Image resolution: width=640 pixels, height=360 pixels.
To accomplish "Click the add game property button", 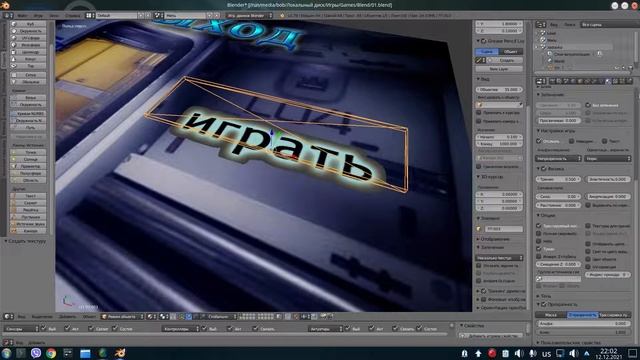I will tap(491, 336).
